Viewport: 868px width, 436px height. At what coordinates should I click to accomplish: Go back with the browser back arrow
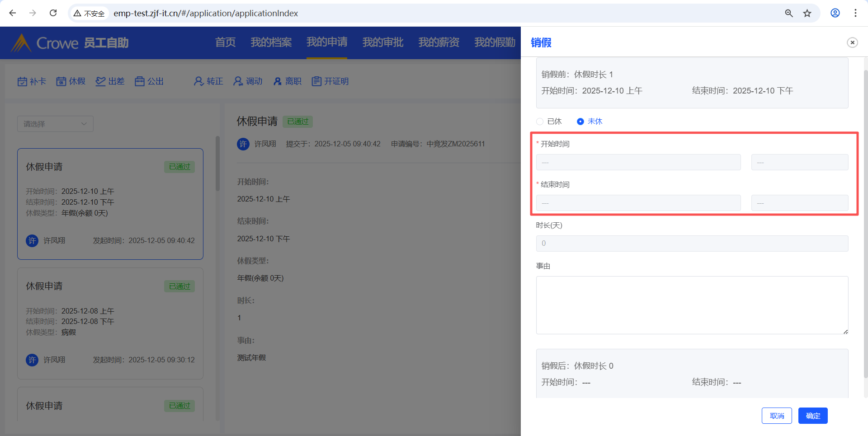click(x=13, y=13)
